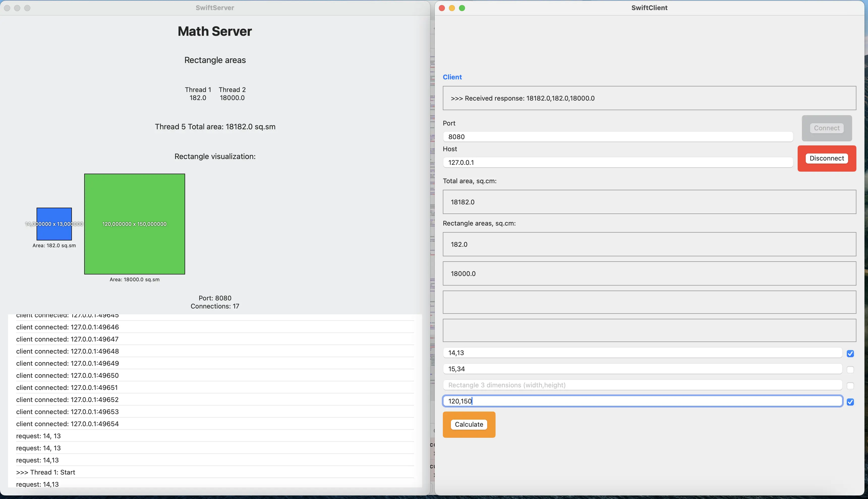The image size is (868, 499).
Task: Click the blue Client heading
Action: [x=452, y=77]
